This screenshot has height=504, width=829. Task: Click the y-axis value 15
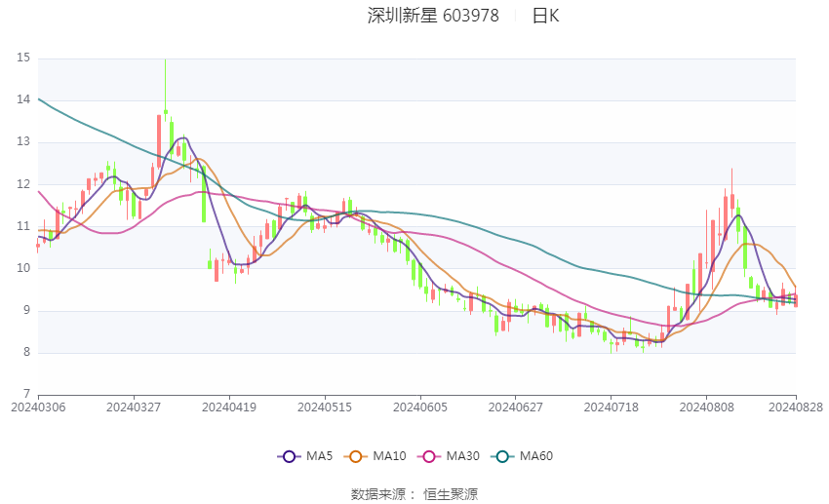[x=23, y=58]
